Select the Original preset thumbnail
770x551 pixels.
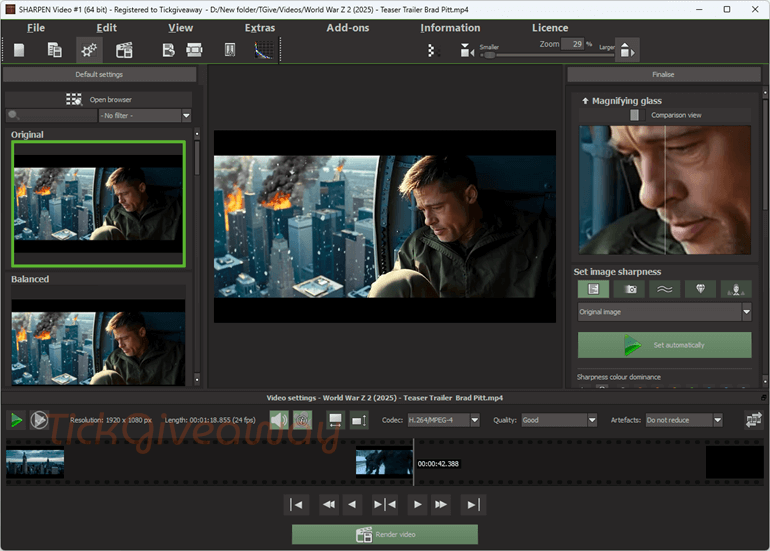pyautogui.click(x=99, y=204)
